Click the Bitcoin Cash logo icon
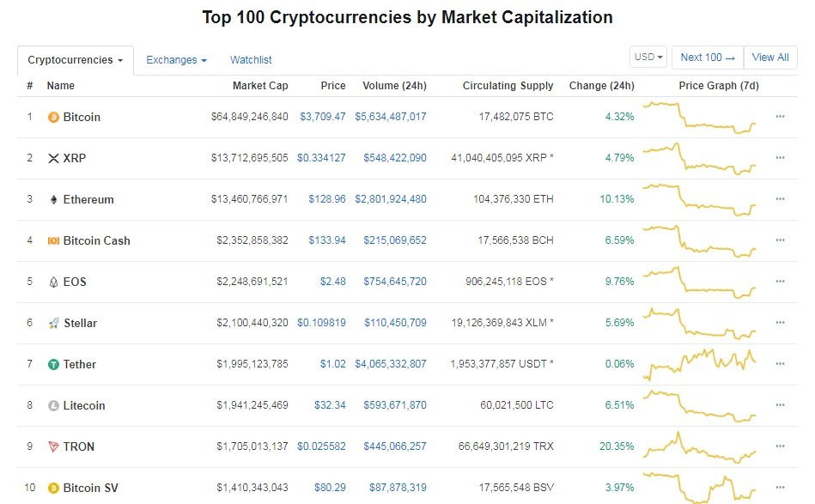 point(53,240)
